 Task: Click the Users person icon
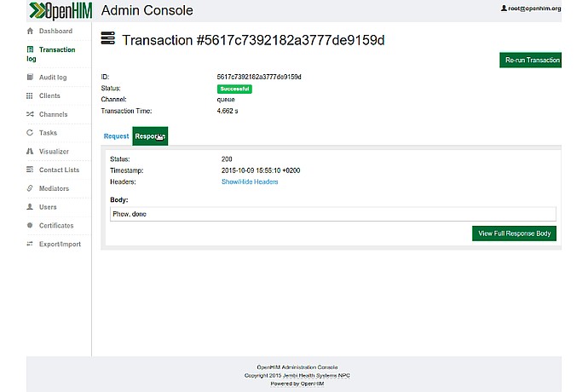(x=30, y=207)
